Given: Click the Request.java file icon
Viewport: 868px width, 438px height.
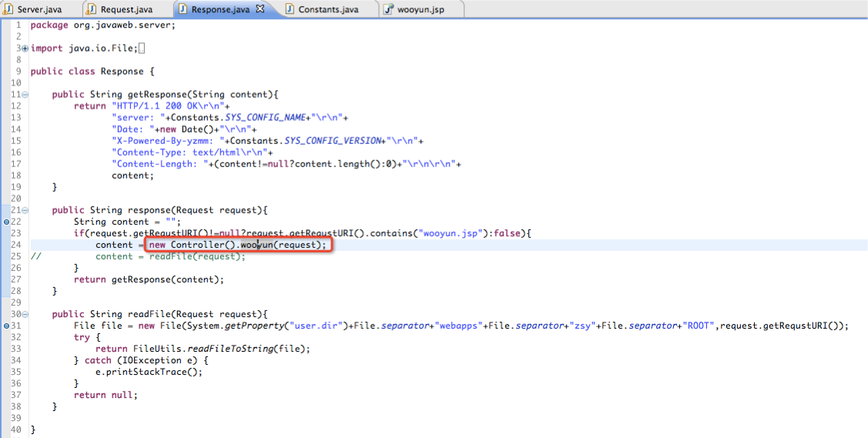Looking at the screenshot, I should (x=92, y=8).
